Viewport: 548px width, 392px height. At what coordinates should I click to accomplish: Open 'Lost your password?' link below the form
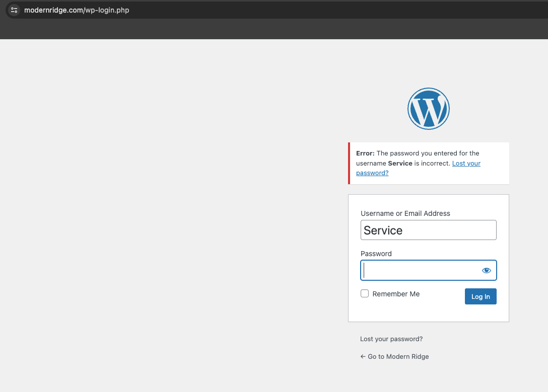[x=391, y=339]
